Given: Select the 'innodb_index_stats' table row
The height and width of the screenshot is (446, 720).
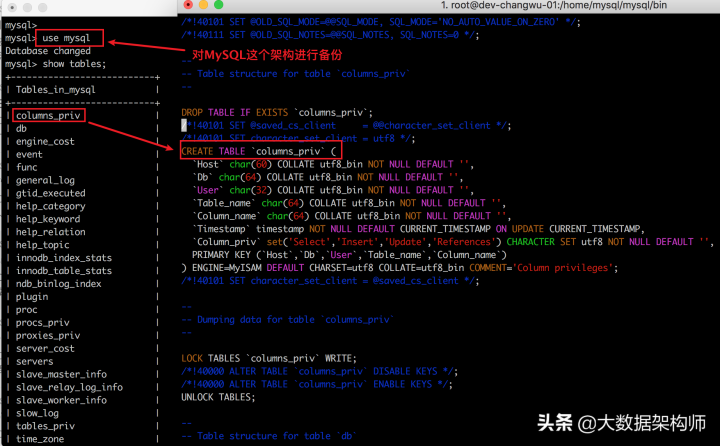Looking at the screenshot, I should [64, 258].
